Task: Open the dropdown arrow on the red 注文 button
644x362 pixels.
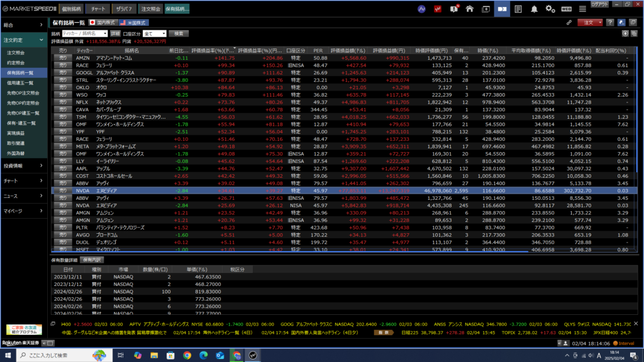Action: tap(600, 23)
